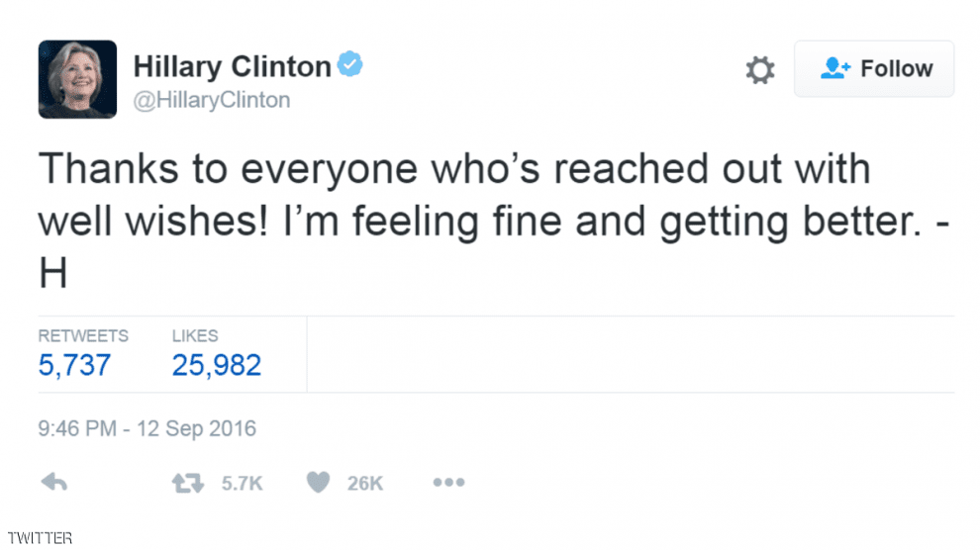Click the RETWEETS label
980x550 pixels.
pos(83,336)
